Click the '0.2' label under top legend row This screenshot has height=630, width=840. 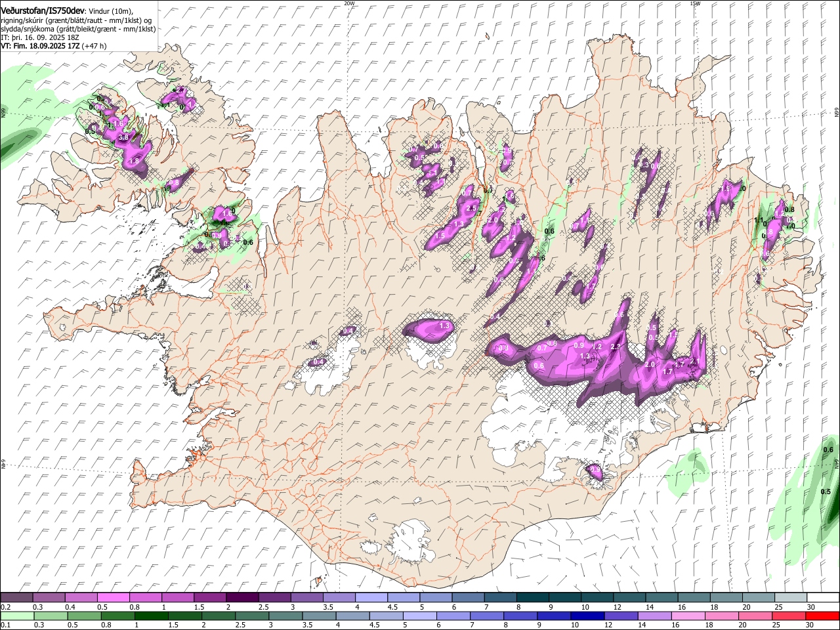point(6,607)
